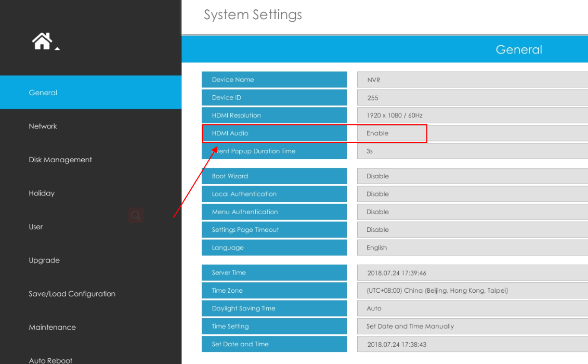
Task: Open the Holiday settings page
Action: (x=42, y=193)
